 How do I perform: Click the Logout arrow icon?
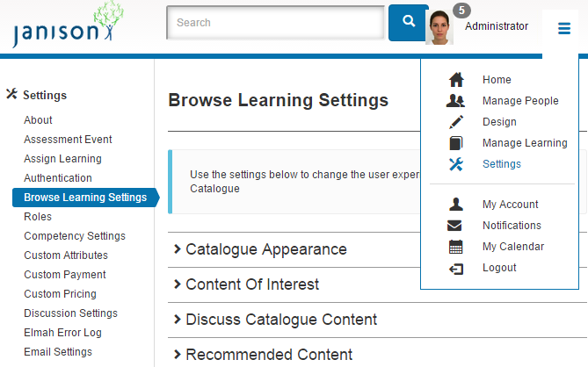pos(455,268)
